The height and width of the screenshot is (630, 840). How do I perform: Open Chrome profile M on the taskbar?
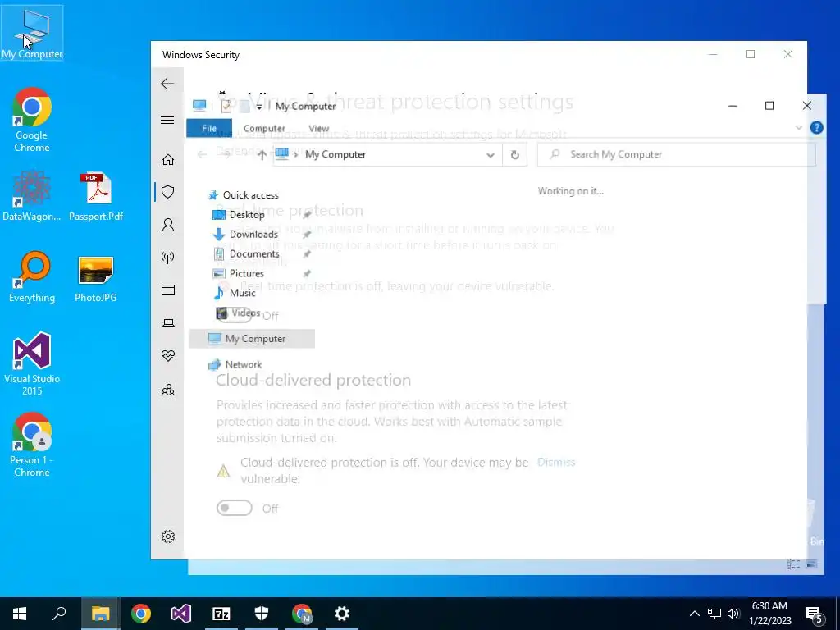(302, 614)
